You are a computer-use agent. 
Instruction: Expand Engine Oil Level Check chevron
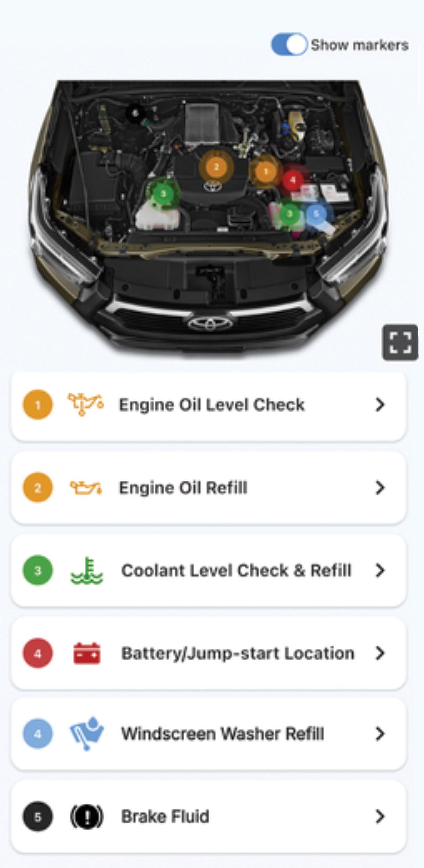coord(380,404)
